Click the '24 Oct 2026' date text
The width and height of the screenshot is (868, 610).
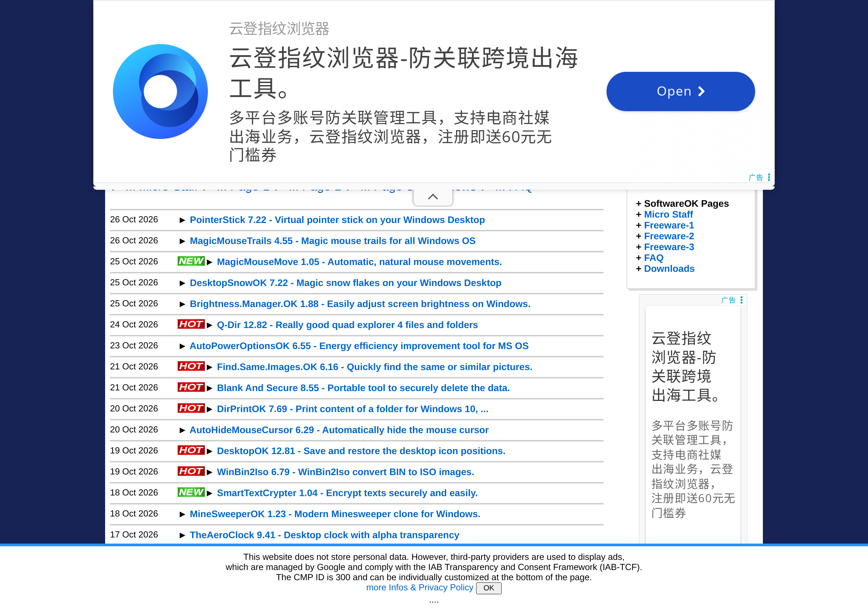[134, 325]
